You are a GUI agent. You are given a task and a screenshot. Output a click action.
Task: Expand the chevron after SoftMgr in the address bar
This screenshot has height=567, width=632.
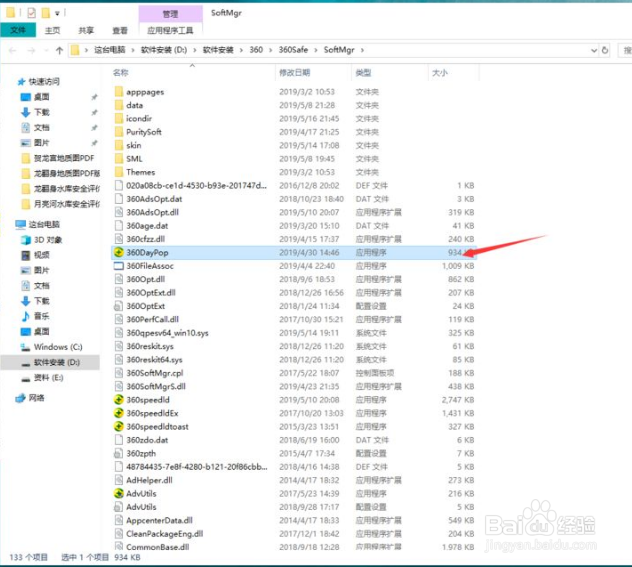coord(362,50)
